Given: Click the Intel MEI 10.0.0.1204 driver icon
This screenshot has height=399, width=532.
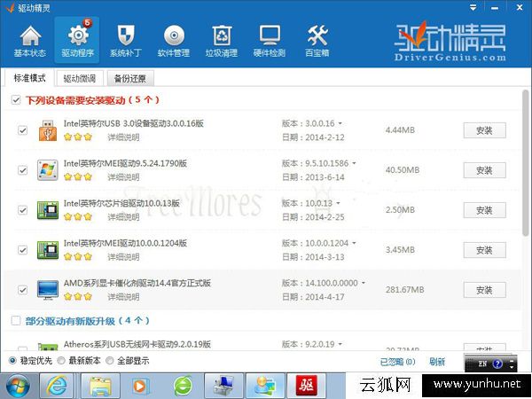Looking at the screenshot, I should [x=48, y=250].
